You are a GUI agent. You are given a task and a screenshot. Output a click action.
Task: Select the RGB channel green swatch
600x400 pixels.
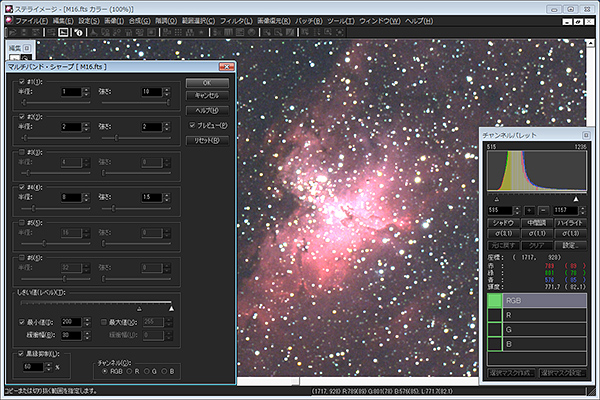pyautogui.click(x=494, y=300)
